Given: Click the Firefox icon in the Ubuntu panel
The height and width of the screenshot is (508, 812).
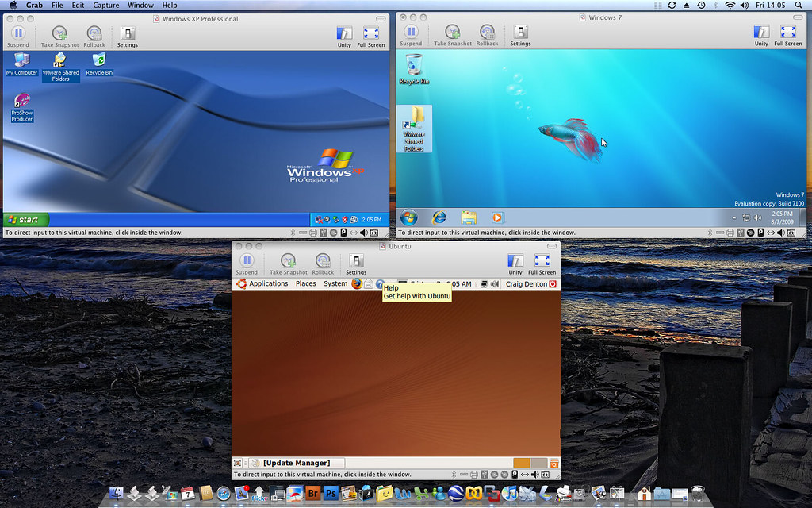Looking at the screenshot, I should click(357, 283).
